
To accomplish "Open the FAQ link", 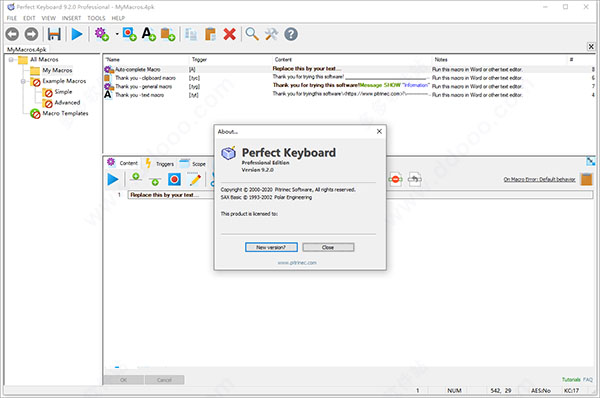I will coord(588,379).
